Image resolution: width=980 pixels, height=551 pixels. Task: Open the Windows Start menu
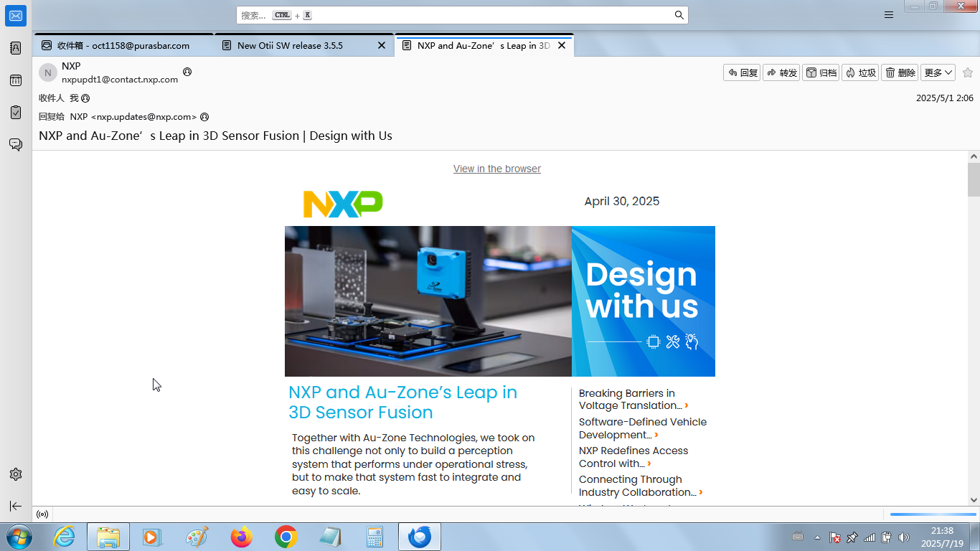(x=19, y=537)
